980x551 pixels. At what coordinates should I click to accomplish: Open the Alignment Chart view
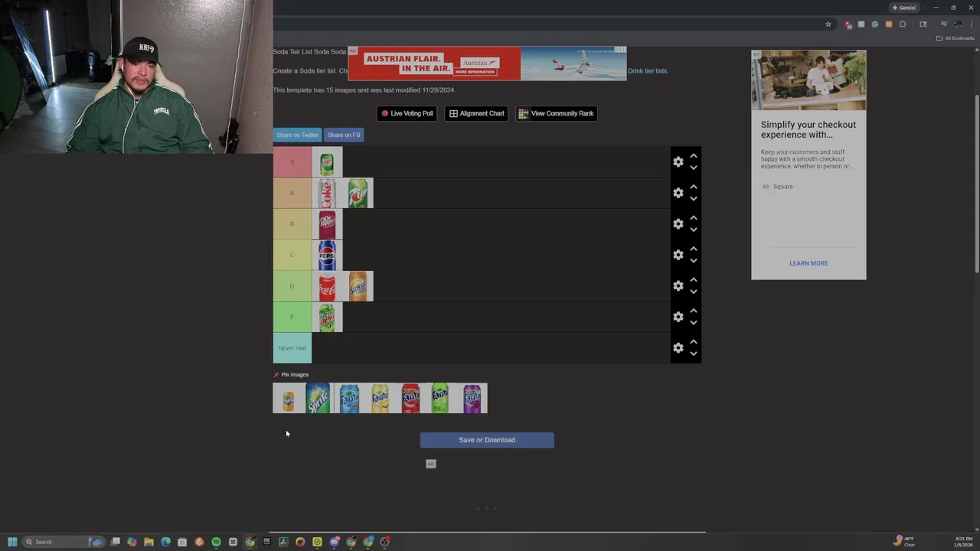[476, 113]
